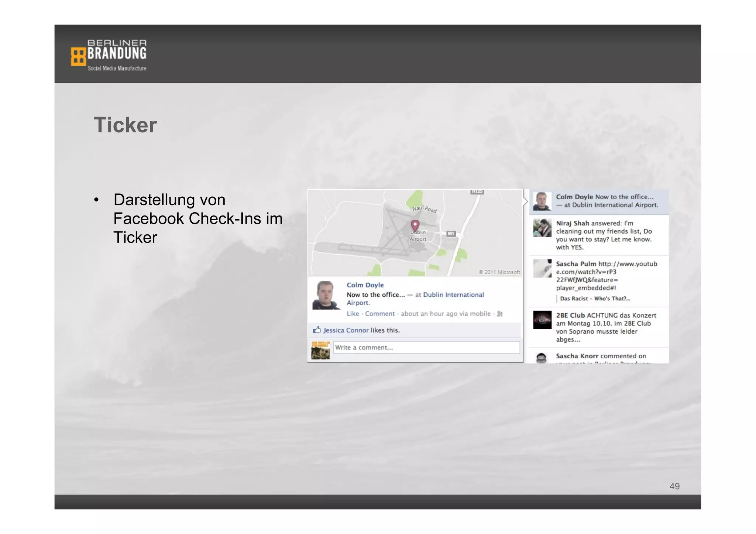Click Sascha Pulm's avatar in ticker
Screen dimensions: 756x534
(x=542, y=268)
